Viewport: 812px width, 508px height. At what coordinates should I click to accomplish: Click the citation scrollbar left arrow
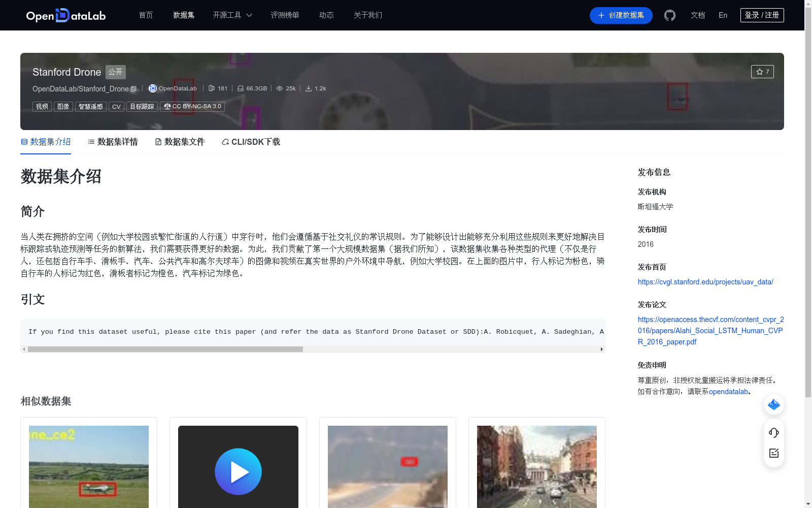click(24, 350)
